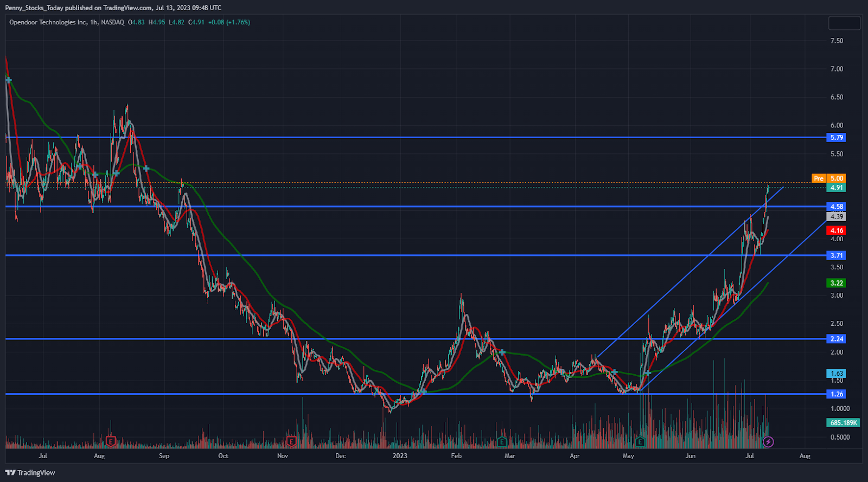This screenshot has height=482, width=868.
Task: Click the teal 4.91 last price tag
Action: (x=837, y=188)
